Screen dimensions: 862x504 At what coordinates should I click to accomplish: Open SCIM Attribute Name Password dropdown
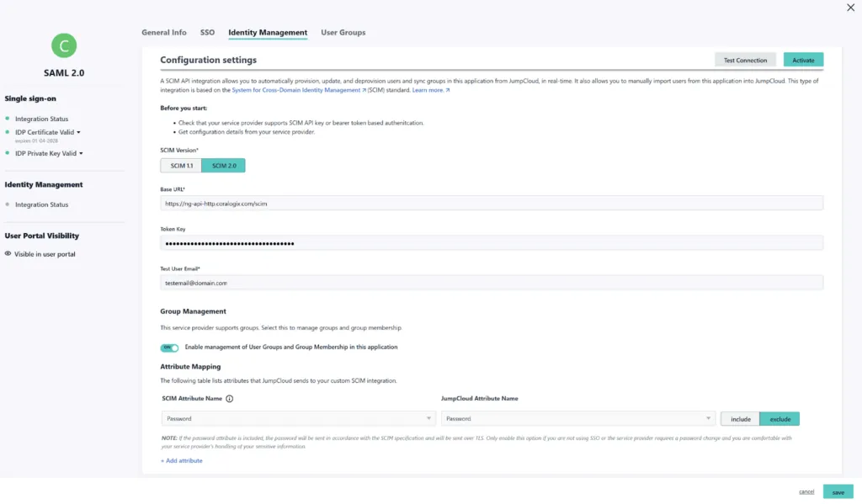click(299, 419)
